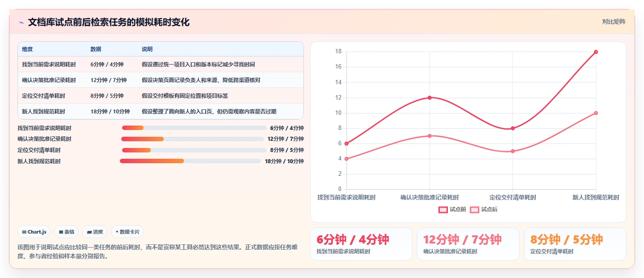The image size is (644, 278).
Task: Click the 试点前 point at value 18
Action: pyautogui.click(x=596, y=52)
